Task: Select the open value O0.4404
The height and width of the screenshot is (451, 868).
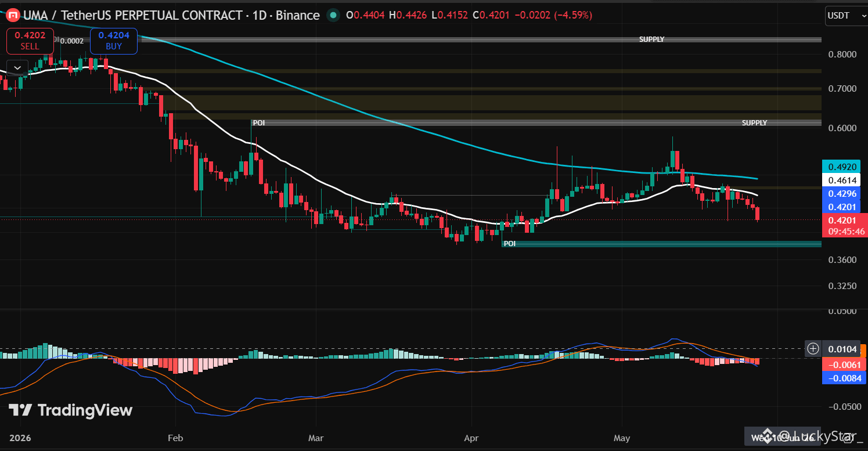Action: (366, 15)
